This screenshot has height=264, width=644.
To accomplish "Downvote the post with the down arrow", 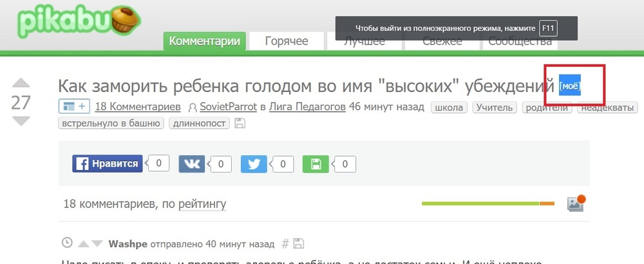I will pyautogui.click(x=21, y=121).
